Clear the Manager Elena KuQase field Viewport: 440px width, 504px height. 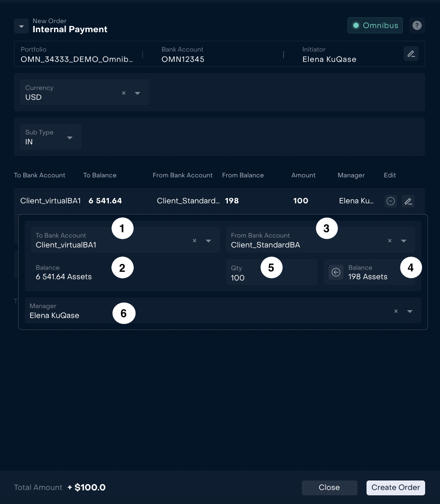(396, 311)
